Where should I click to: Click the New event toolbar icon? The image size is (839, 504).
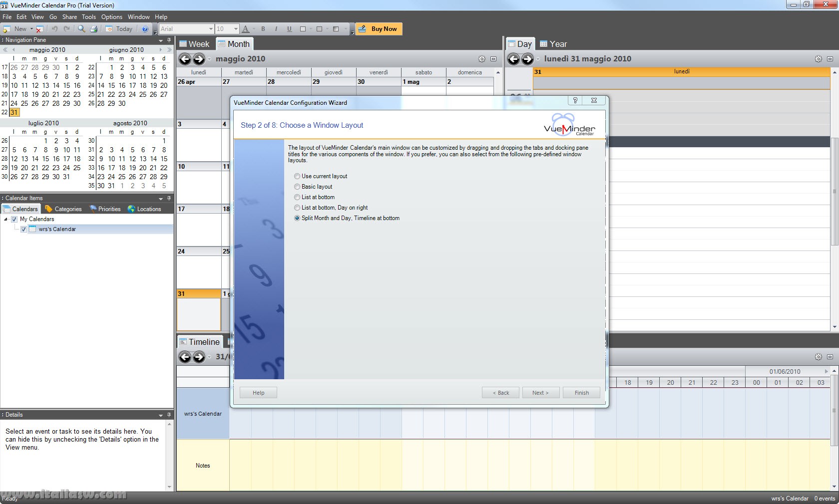tap(7, 29)
